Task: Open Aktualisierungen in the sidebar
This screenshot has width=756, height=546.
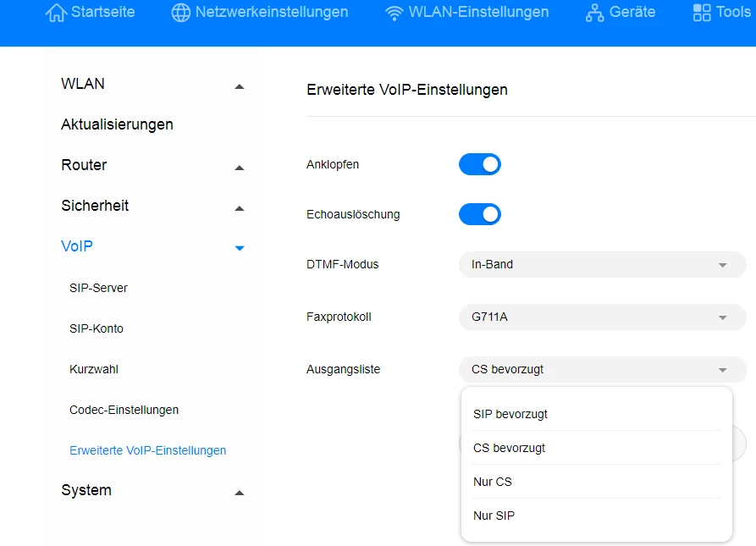Action: [x=117, y=124]
